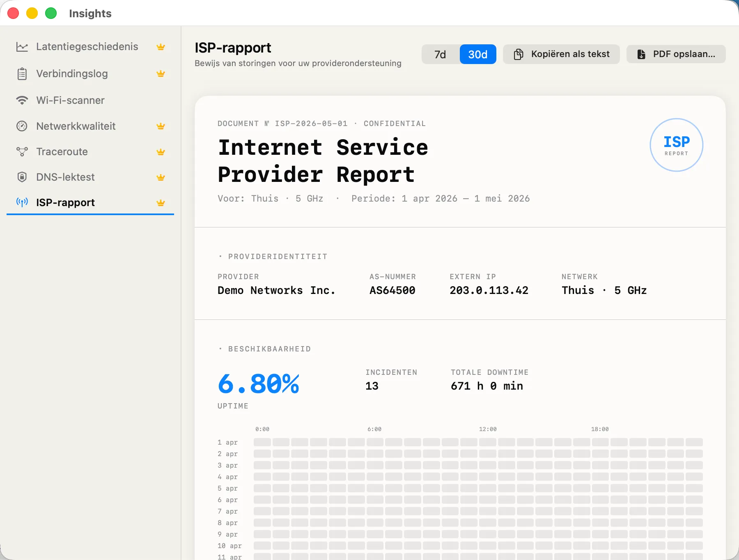Click the ISP-rapport antenna icon

click(22, 202)
